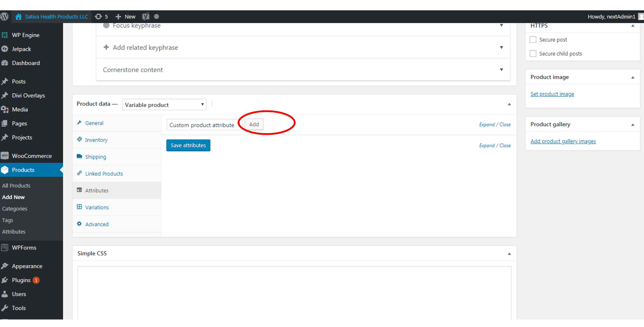Collapse the Product gallery panel
This screenshot has height=327, width=644.
[632, 125]
